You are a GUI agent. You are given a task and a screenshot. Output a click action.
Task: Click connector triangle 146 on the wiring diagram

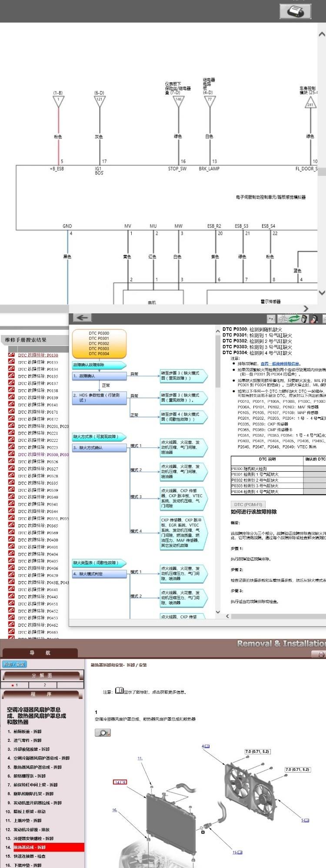[x=178, y=101]
